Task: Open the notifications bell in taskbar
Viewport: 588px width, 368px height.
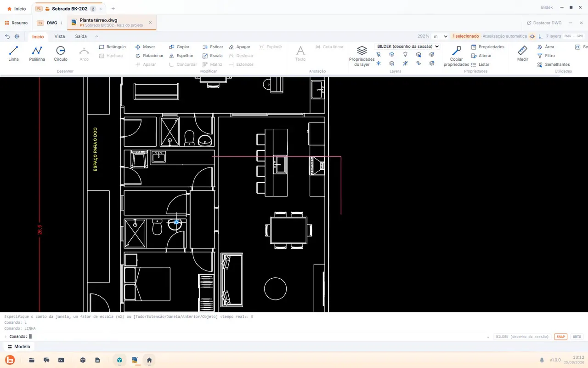Action: pyautogui.click(x=542, y=360)
